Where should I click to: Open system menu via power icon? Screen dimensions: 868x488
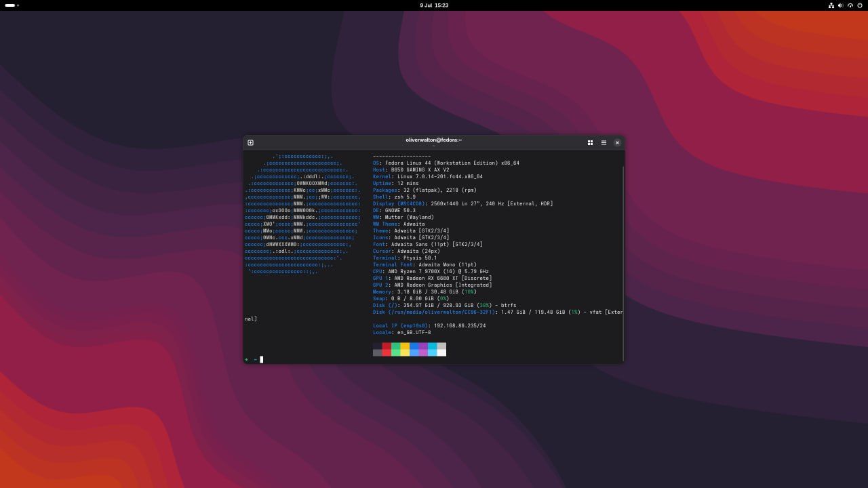point(860,5)
